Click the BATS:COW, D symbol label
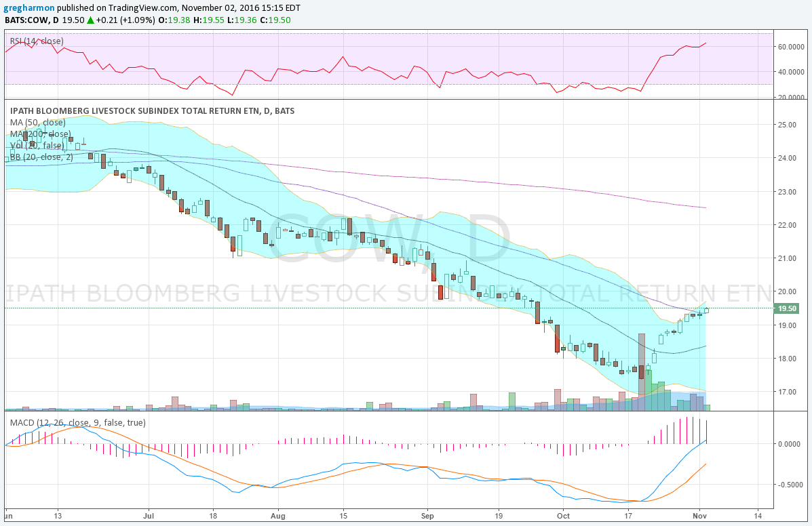812x526 pixels. pos(32,20)
